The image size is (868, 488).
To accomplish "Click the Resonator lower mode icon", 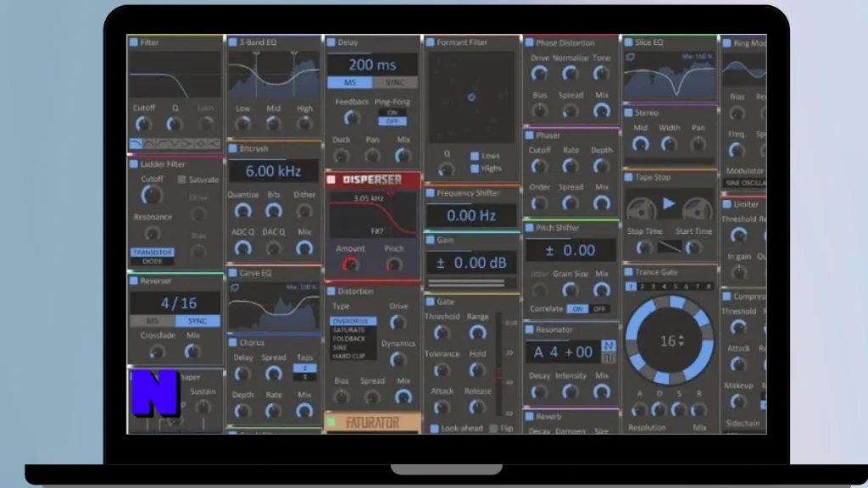I will 609,358.
